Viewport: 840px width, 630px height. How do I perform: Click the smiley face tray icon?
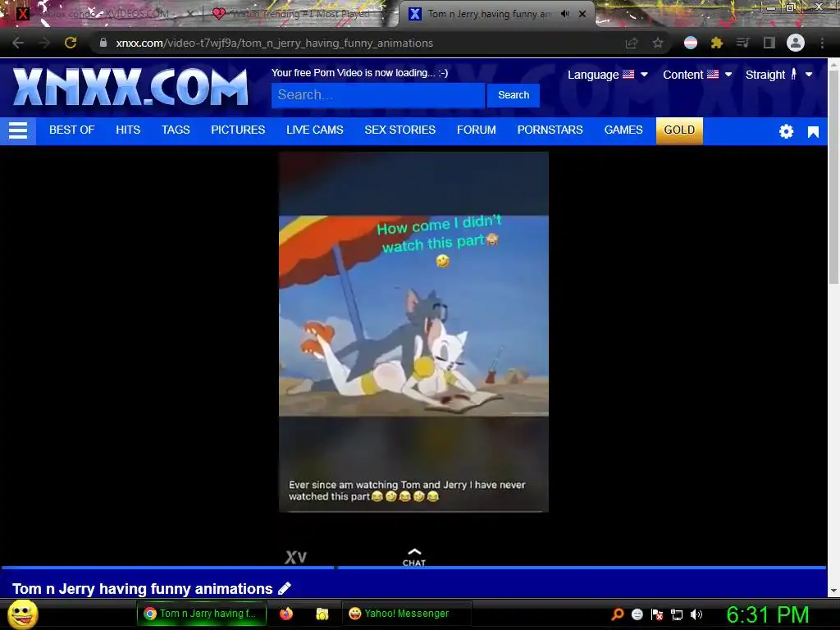637,614
